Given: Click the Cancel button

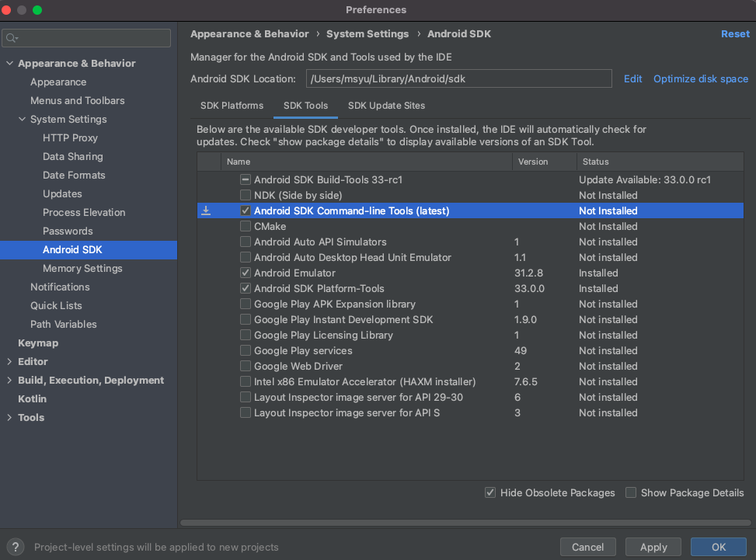Looking at the screenshot, I should tap(587, 547).
